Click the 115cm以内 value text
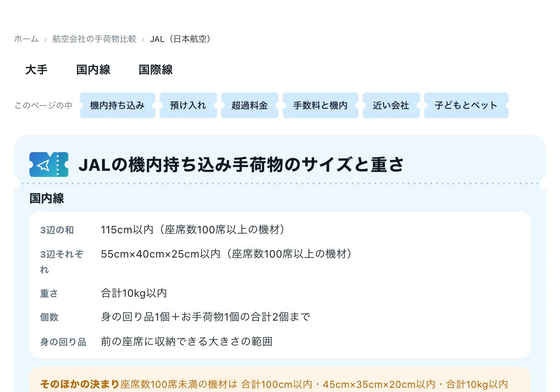 [127, 230]
